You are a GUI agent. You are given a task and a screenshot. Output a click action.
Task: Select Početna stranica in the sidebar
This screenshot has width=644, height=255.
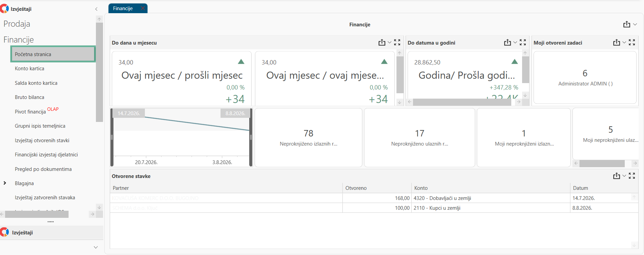pos(53,54)
